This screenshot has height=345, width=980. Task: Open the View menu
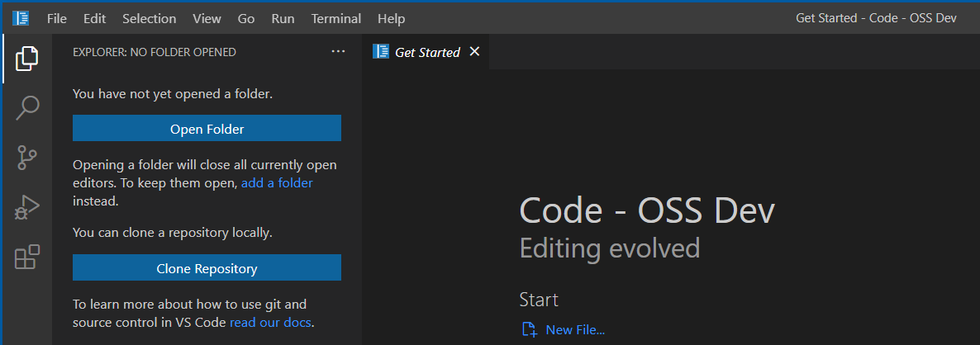coord(207,19)
